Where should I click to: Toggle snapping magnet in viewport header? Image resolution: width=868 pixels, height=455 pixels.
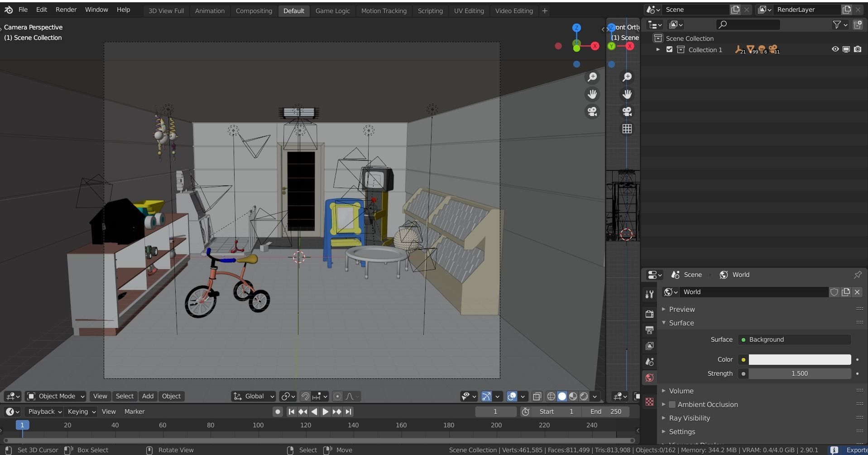pos(305,396)
